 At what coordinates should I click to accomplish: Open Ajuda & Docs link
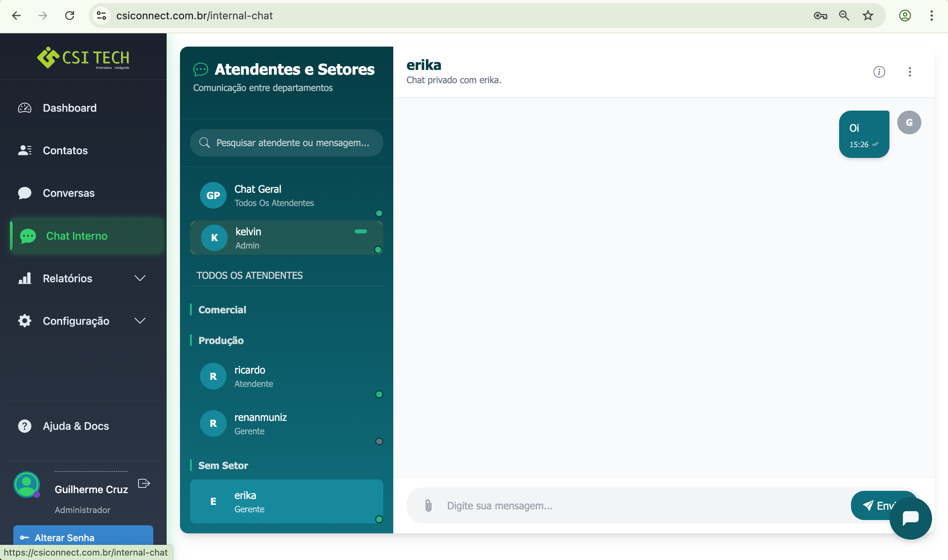(76, 426)
